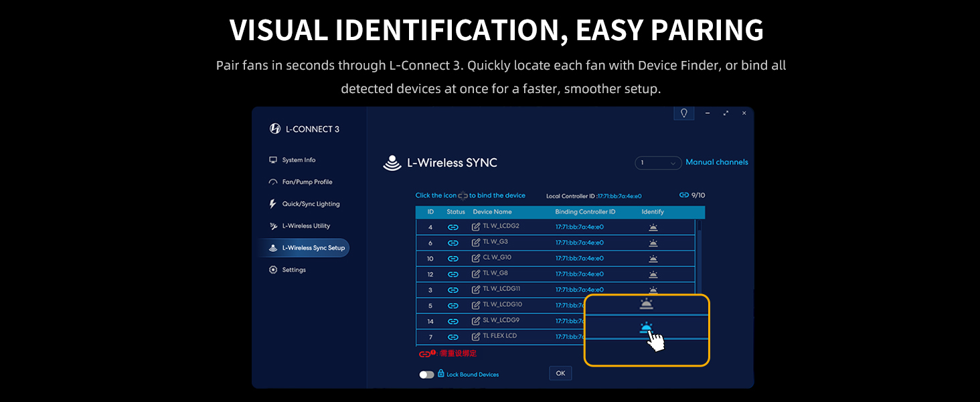Go to Fan/Pump Profile

(301, 182)
